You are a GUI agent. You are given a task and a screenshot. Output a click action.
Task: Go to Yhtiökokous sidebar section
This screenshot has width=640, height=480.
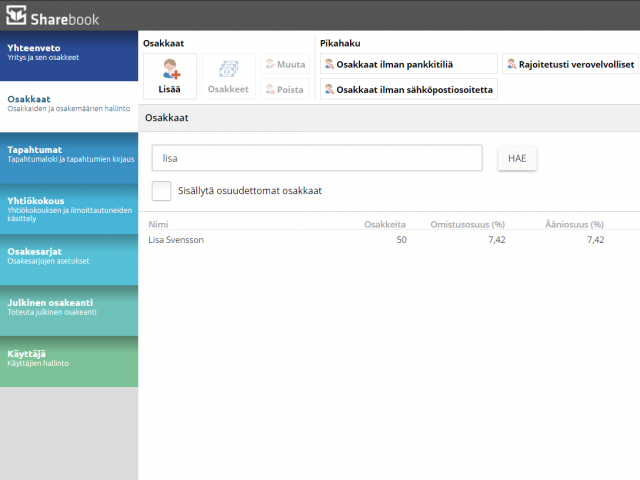point(69,208)
